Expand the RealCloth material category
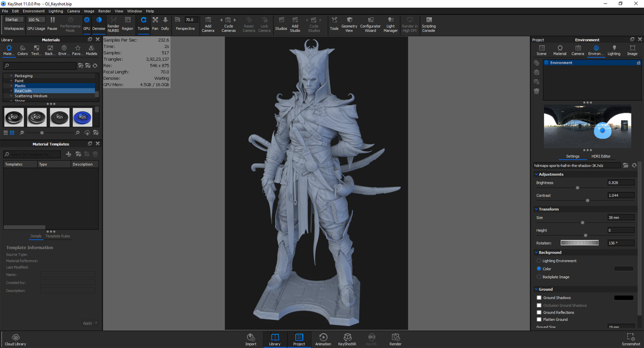 click(x=11, y=91)
